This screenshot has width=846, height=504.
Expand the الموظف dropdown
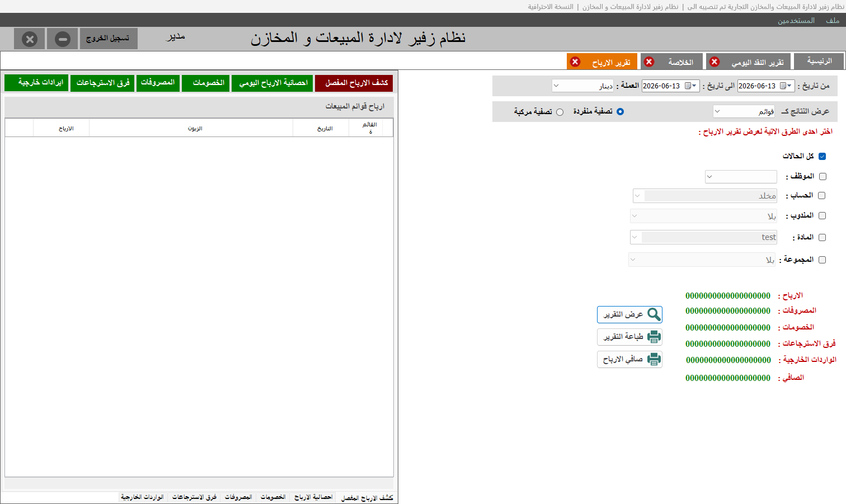coord(741,177)
